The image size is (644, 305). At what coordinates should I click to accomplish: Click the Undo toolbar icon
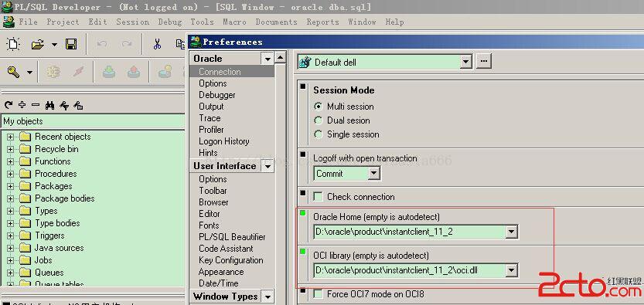pyautogui.click(x=102, y=44)
